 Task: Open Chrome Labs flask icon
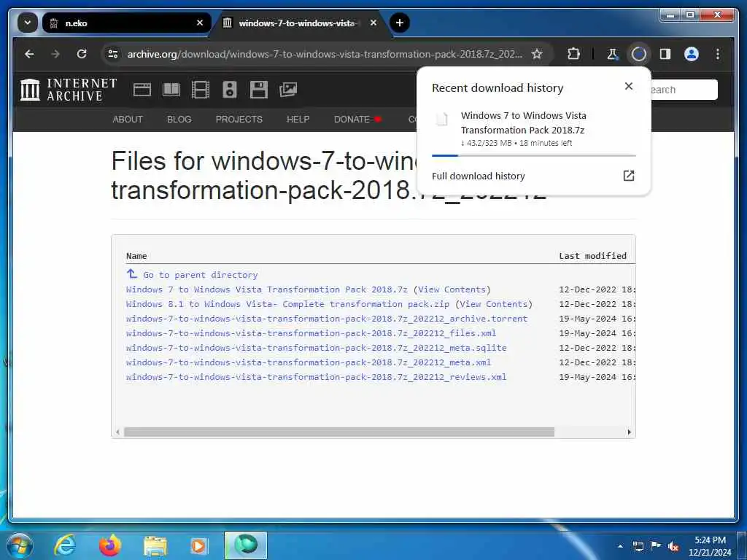[613, 54]
